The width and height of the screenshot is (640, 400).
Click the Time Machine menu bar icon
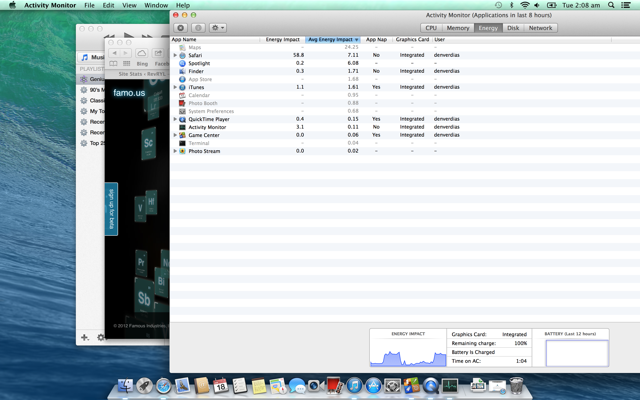tap(498, 5)
